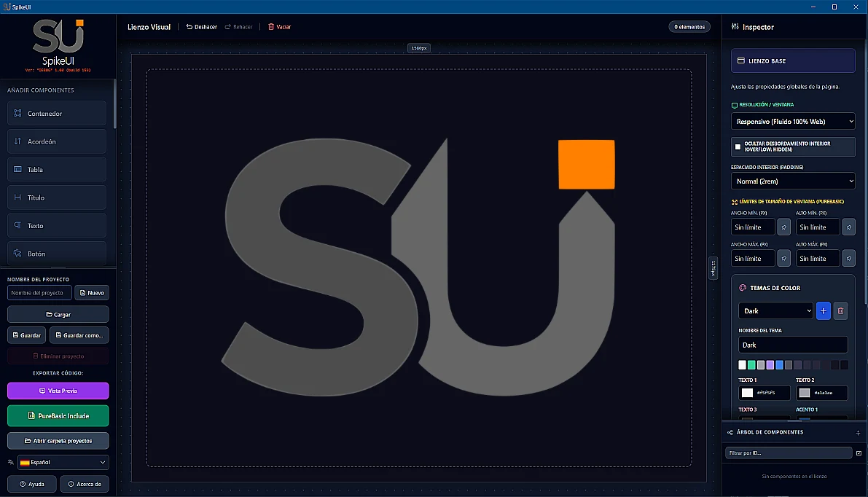Screen dimensions: 868x497
Task: Delete the Dark theme with trash button
Action: [x=840, y=310]
